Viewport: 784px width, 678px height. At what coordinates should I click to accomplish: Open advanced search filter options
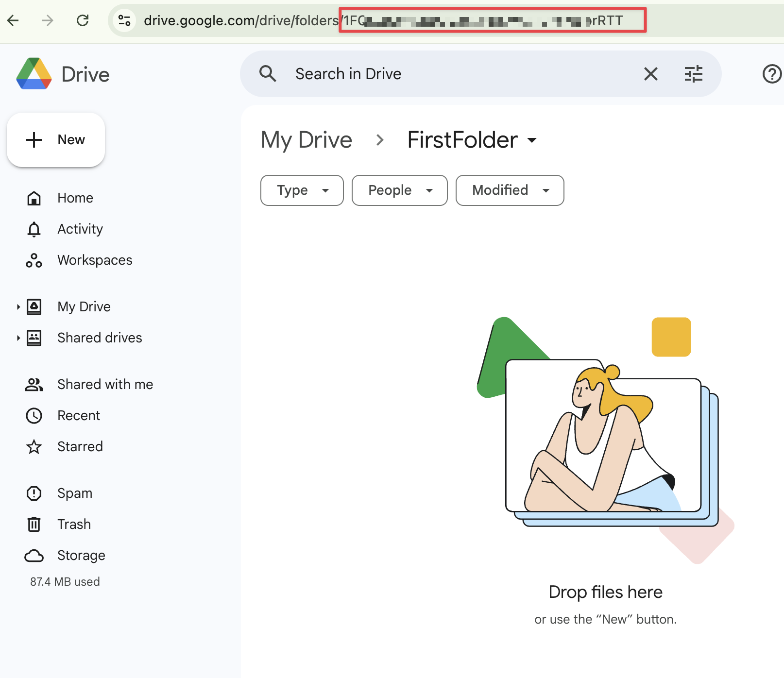click(694, 74)
